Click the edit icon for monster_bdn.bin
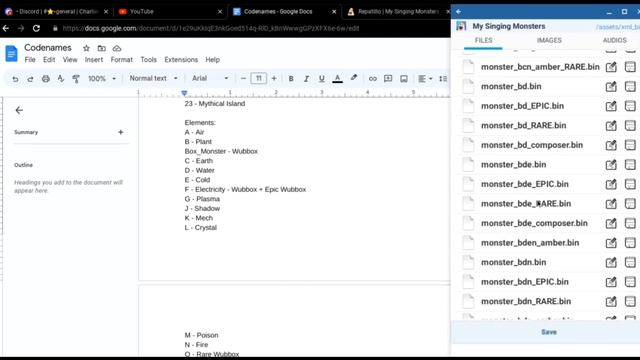The width and height of the screenshot is (640, 360). [611, 262]
